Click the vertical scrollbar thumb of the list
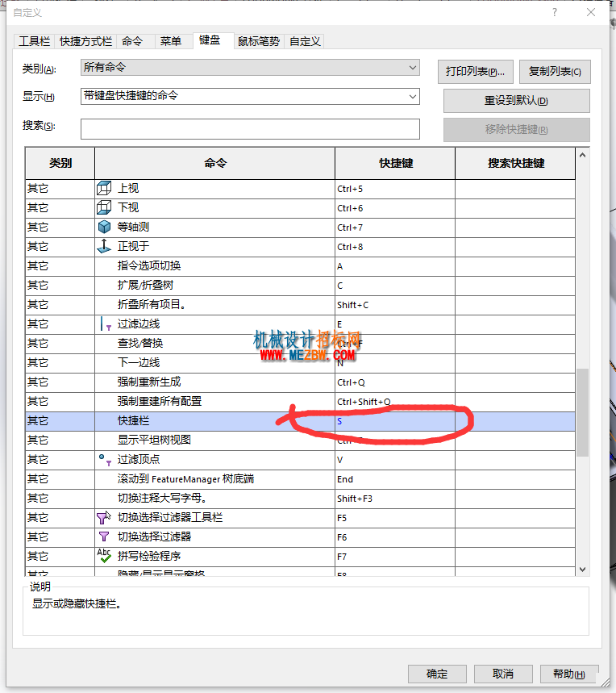 click(x=582, y=412)
